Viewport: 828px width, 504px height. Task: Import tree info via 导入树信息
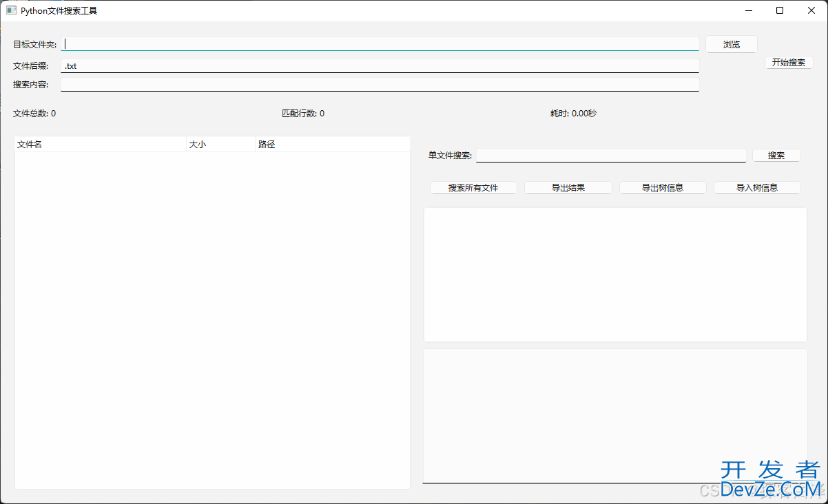(757, 188)
